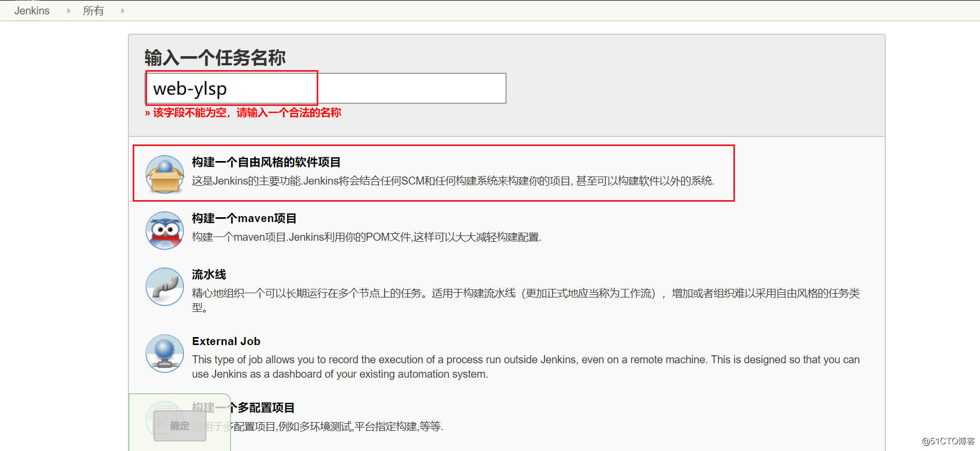Open the 所有 breadcrumb link
This screenshot has height=451, width=980.
point(93,11)
